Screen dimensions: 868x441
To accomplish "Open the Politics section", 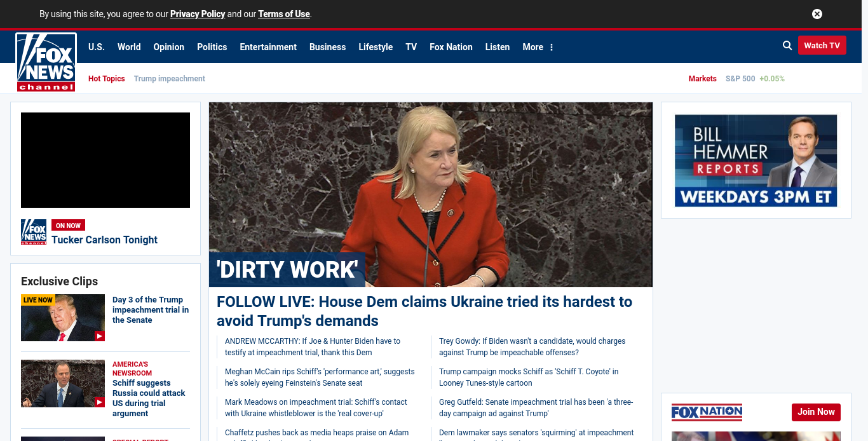I will pyautogui.click(x=212, y=47).
